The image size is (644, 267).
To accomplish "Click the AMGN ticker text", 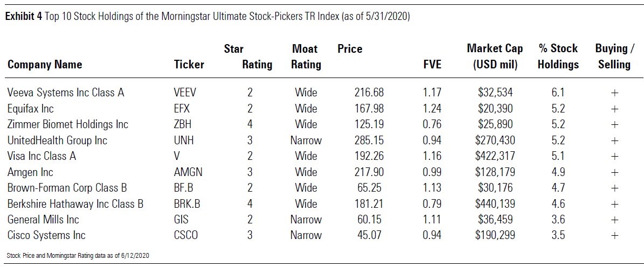I will pyautogui.click(x=189, y=172).
